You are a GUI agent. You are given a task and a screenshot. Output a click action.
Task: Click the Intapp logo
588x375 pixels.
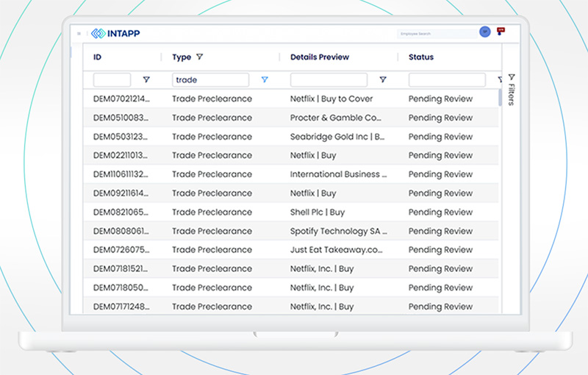coord(118,33)
